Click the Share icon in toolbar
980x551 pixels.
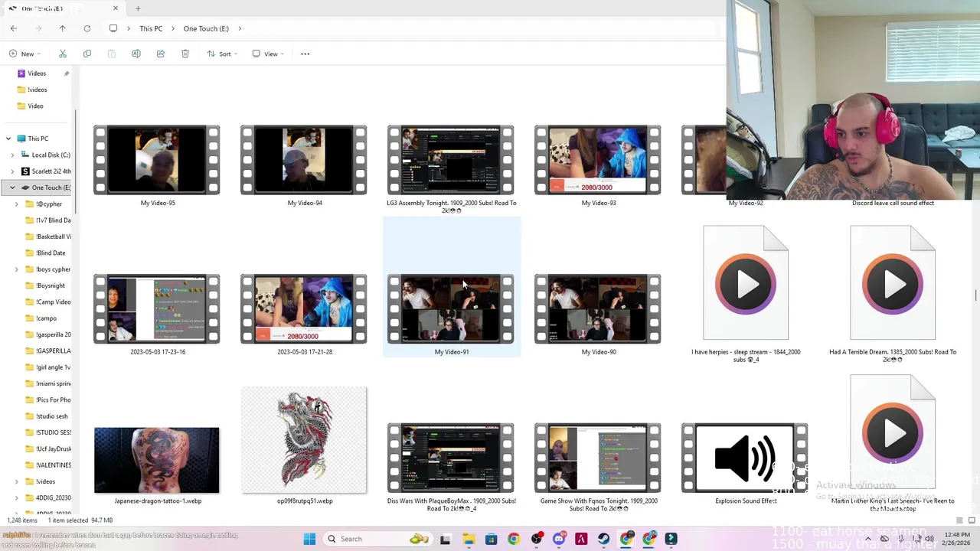pyautogui.click(x=161, y=54)
